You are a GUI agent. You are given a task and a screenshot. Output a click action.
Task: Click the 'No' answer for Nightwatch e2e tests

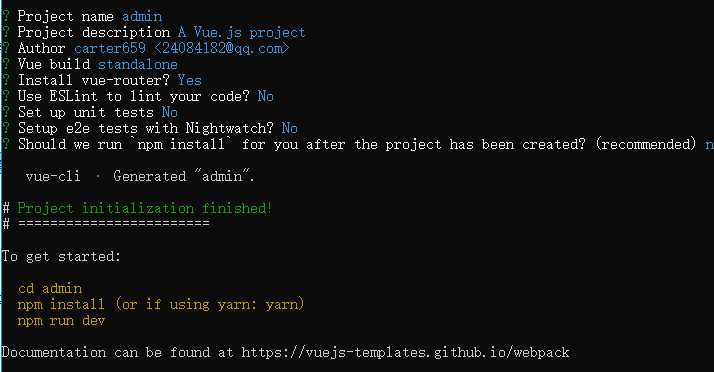(x=290, y=128)
